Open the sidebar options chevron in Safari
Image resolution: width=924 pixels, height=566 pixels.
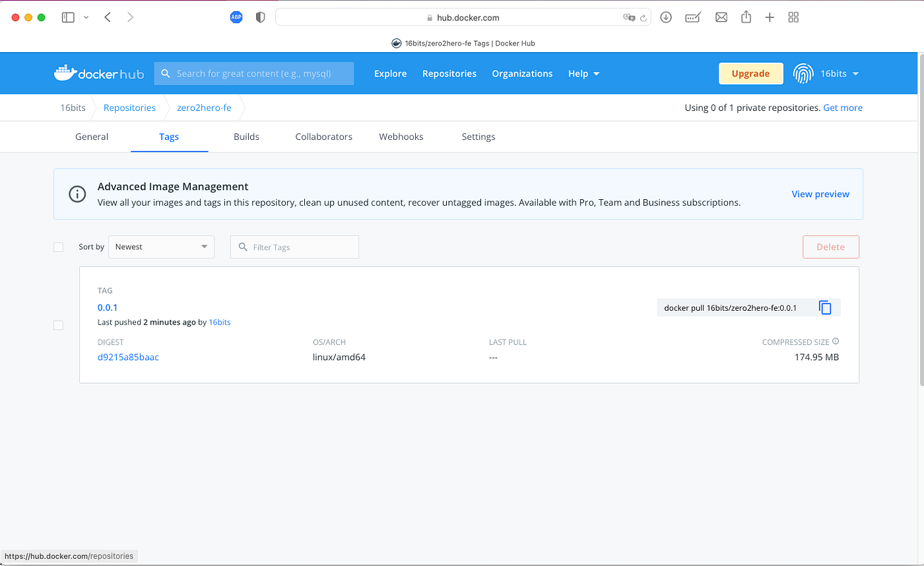[86, 18]
